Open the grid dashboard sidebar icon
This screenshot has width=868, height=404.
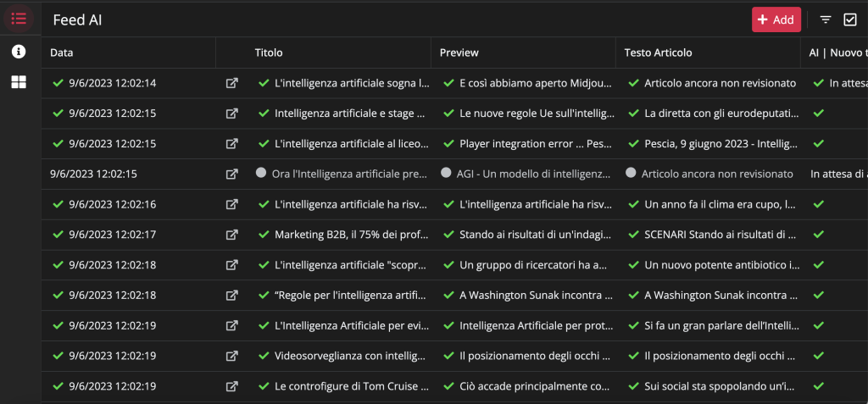19,82
